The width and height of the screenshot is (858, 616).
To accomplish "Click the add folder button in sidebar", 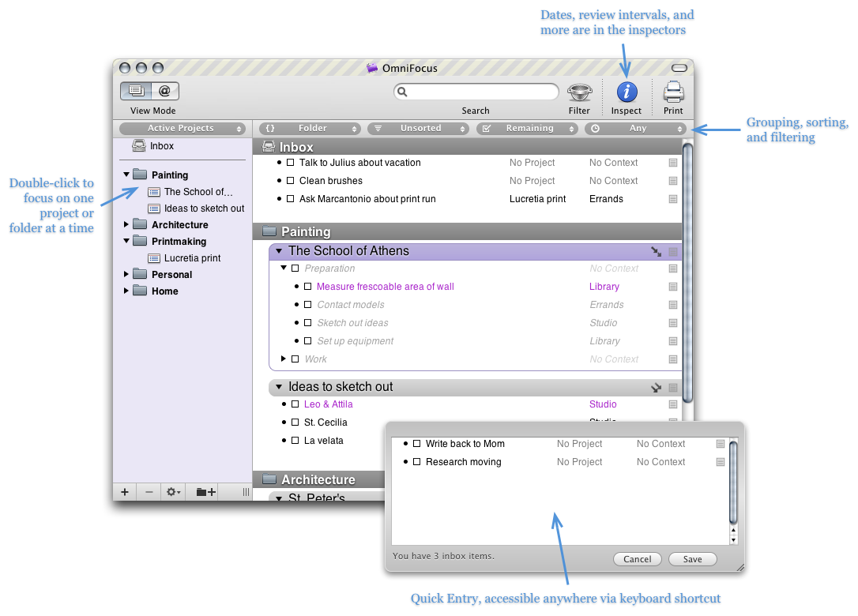I will [205, 492].
